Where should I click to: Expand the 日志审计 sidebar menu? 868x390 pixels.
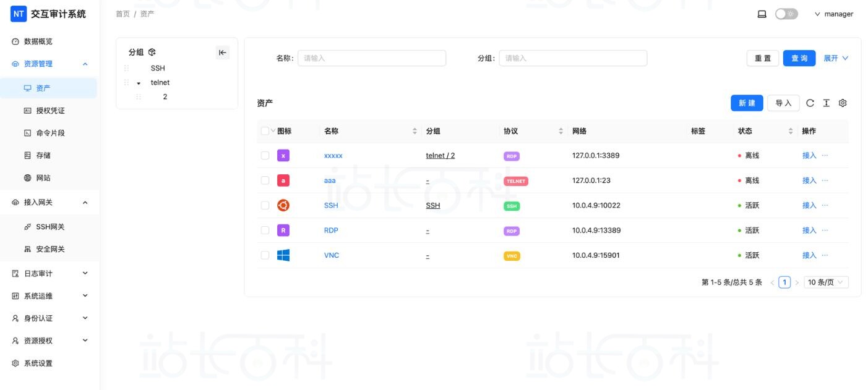pyautogui.click(x=49, y=273)
